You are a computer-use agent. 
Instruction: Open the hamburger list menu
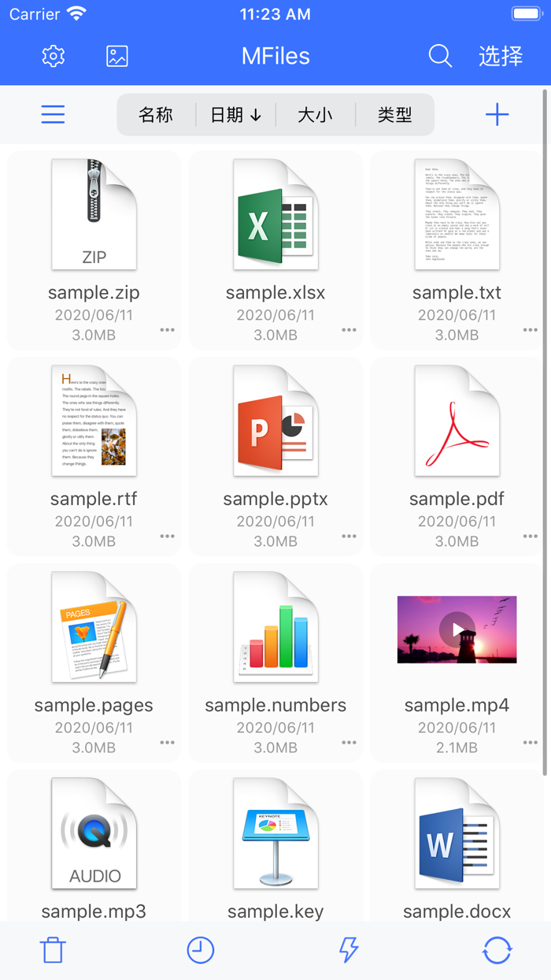click(x=53, y=115)
